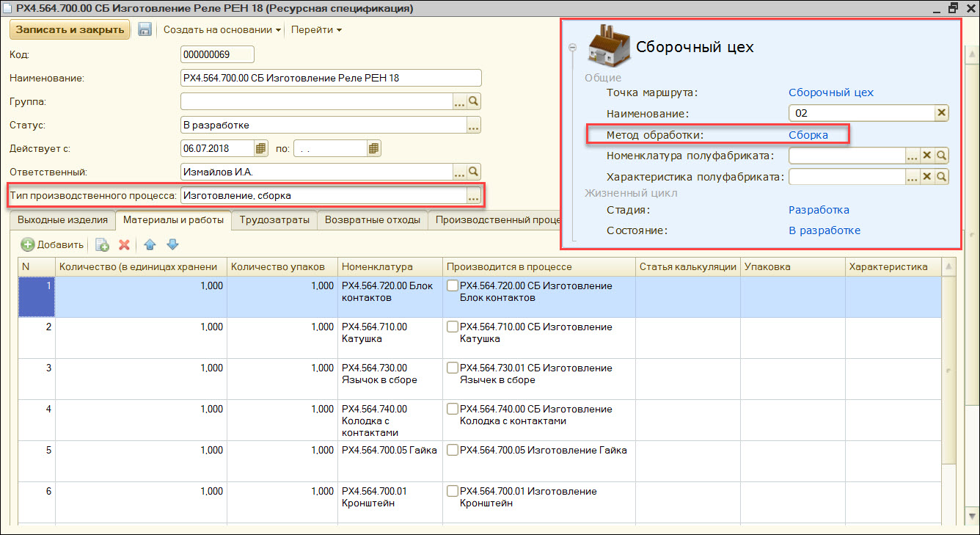
Task: Open selection for Номенклатура полуфабриката via ellipsis
Action: coord(911,155)
